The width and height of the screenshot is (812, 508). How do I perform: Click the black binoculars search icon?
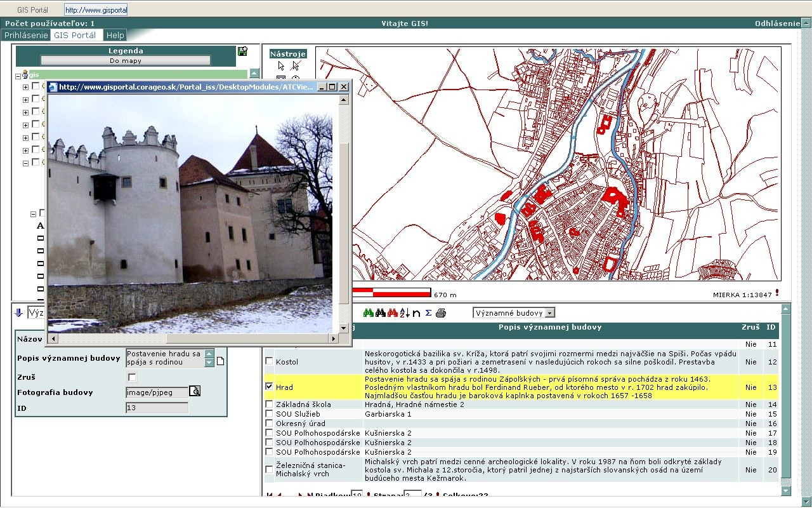click(381, 313)
